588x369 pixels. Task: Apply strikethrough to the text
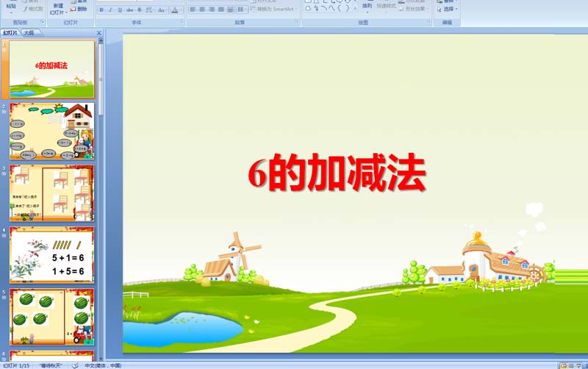coord(130,10)
